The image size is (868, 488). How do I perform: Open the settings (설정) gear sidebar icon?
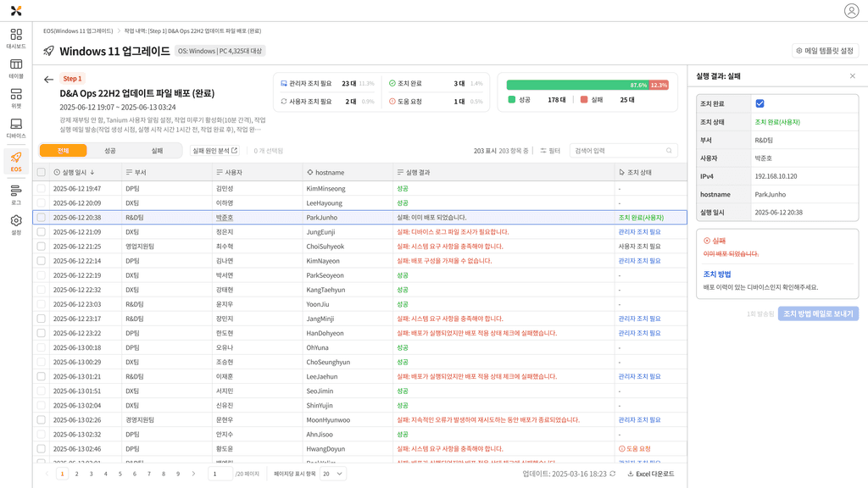(x=16, y=225)
